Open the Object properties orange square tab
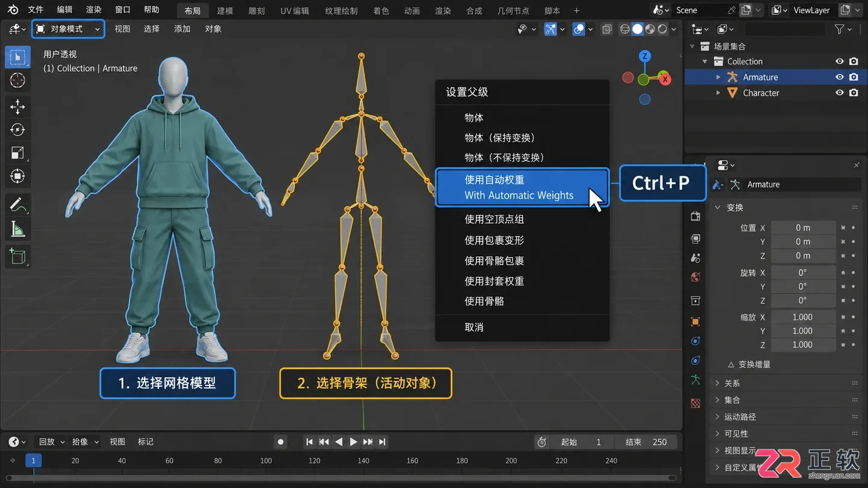The width and height of the screenshot is (868, 488). 696,322
